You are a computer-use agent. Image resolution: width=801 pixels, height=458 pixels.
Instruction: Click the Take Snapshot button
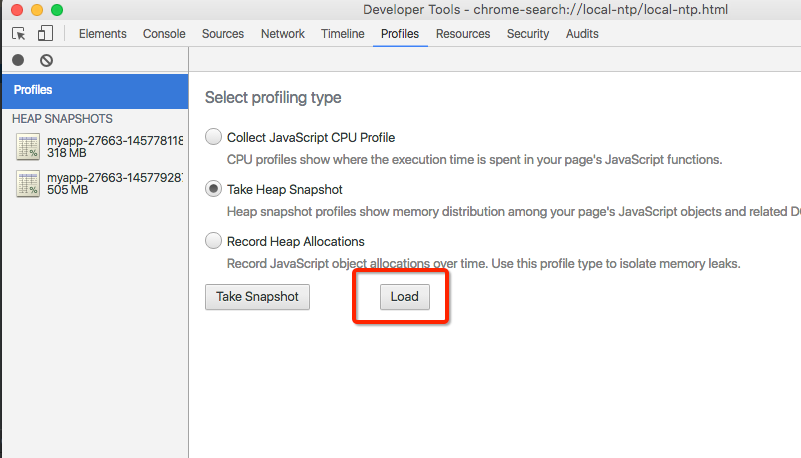257,297
